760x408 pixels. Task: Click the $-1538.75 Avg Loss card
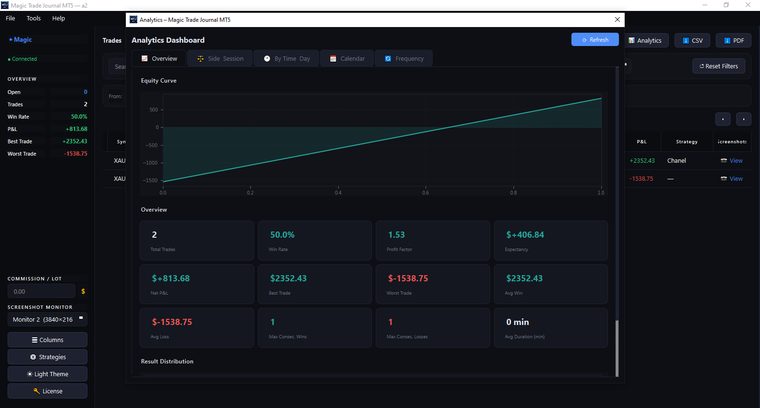coord(197,328)
